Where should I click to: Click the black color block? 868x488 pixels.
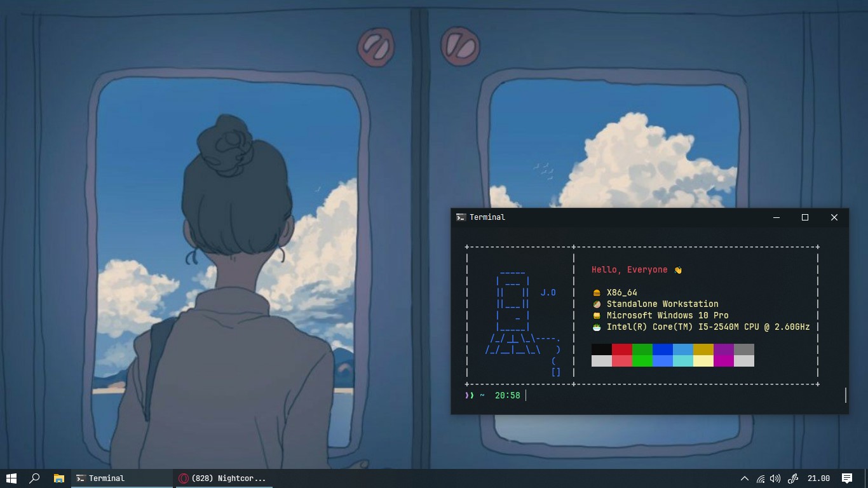602,349
